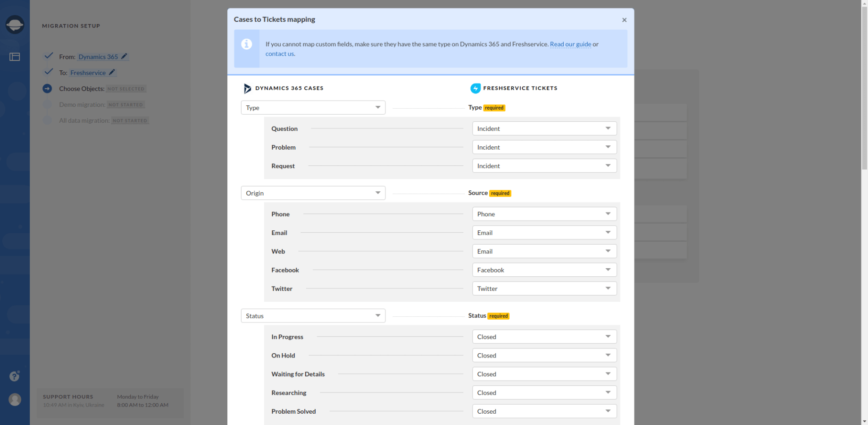Click the Freshservice target link
Screen dimensions: 868x425
(88, 73)
